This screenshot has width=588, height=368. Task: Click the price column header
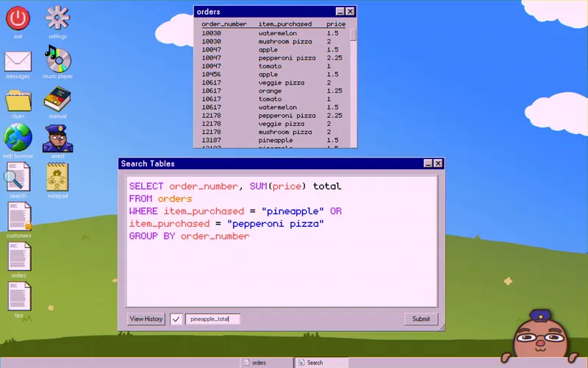point(336,24)
